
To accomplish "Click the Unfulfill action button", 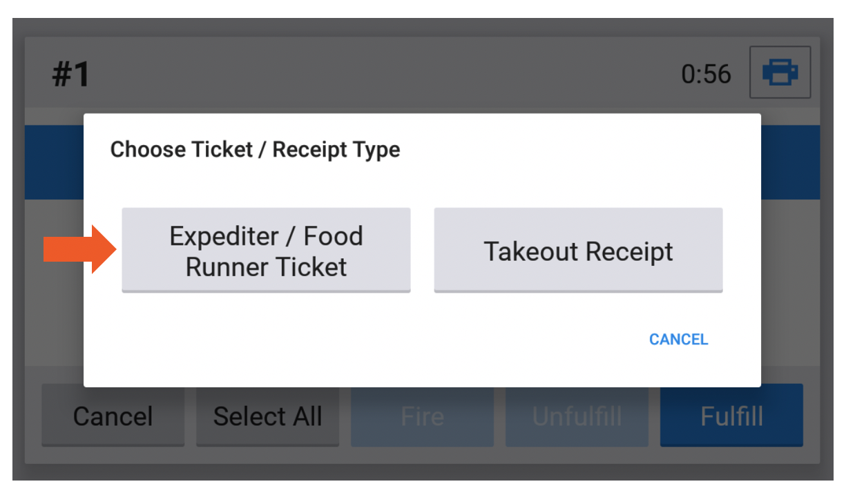I will [577, 415].
